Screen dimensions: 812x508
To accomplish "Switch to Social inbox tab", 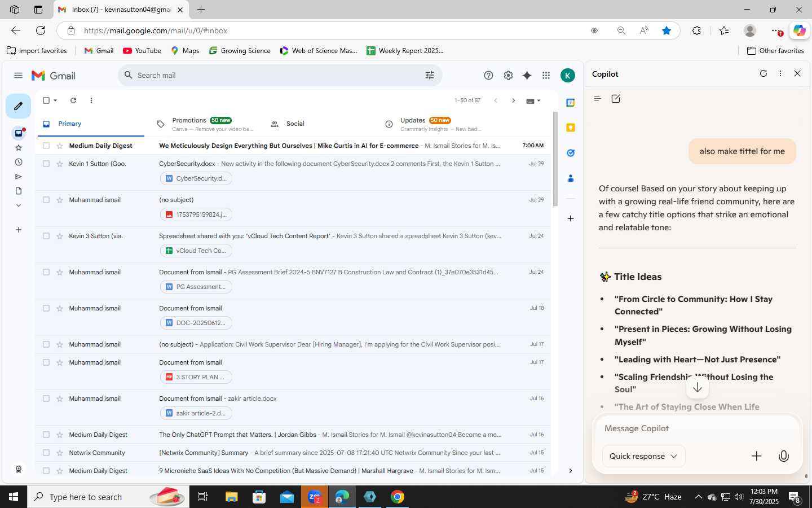I will [319, 124].
